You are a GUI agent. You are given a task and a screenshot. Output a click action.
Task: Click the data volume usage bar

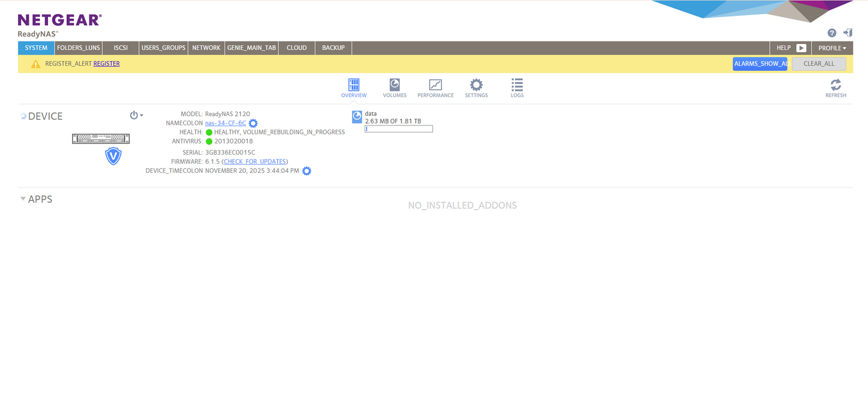click(x=399, y=129)
